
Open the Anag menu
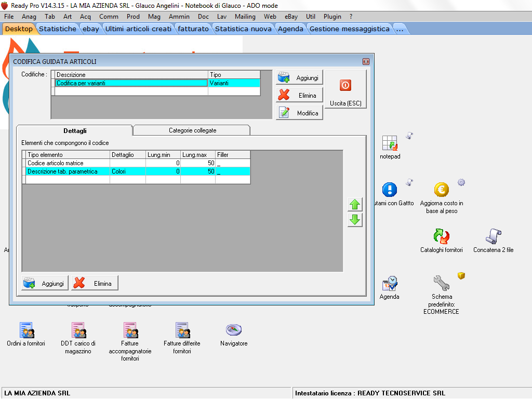tap(29, 17)
